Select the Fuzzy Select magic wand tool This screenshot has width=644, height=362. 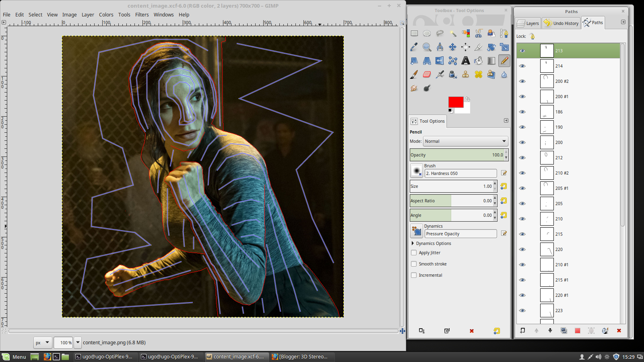click(x=453, y=33)
